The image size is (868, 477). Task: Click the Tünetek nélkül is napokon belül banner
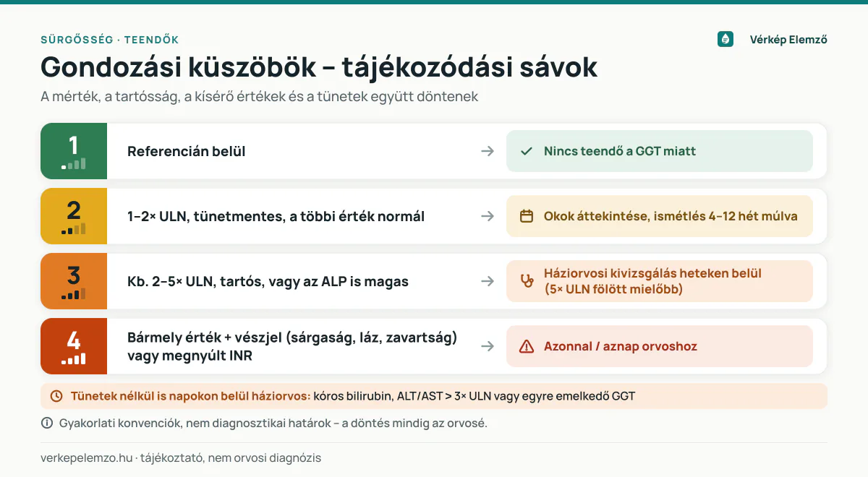point(434,396)
